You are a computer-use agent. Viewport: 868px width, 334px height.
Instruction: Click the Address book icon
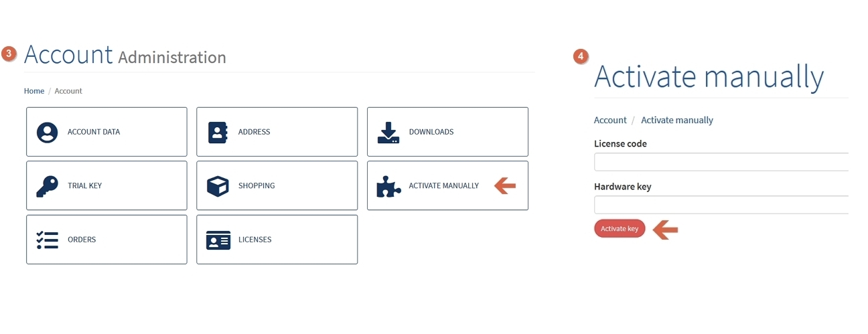coord(218,132)
